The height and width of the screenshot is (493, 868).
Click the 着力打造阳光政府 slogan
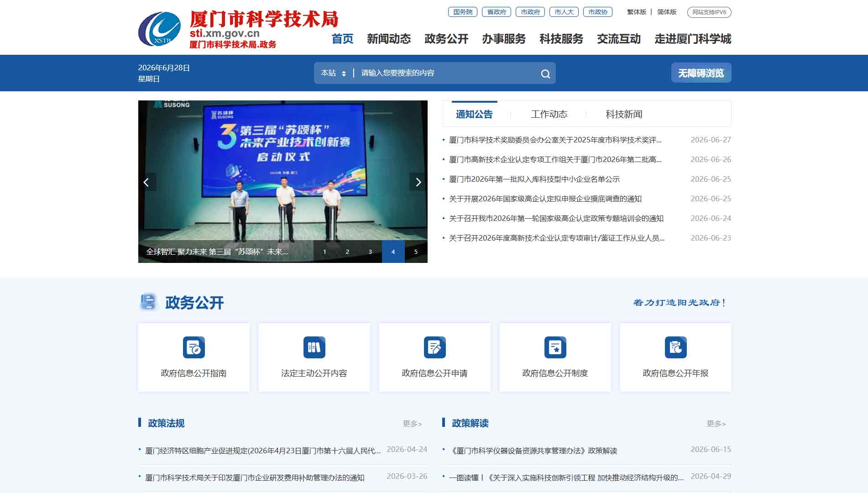click(680, 302)
